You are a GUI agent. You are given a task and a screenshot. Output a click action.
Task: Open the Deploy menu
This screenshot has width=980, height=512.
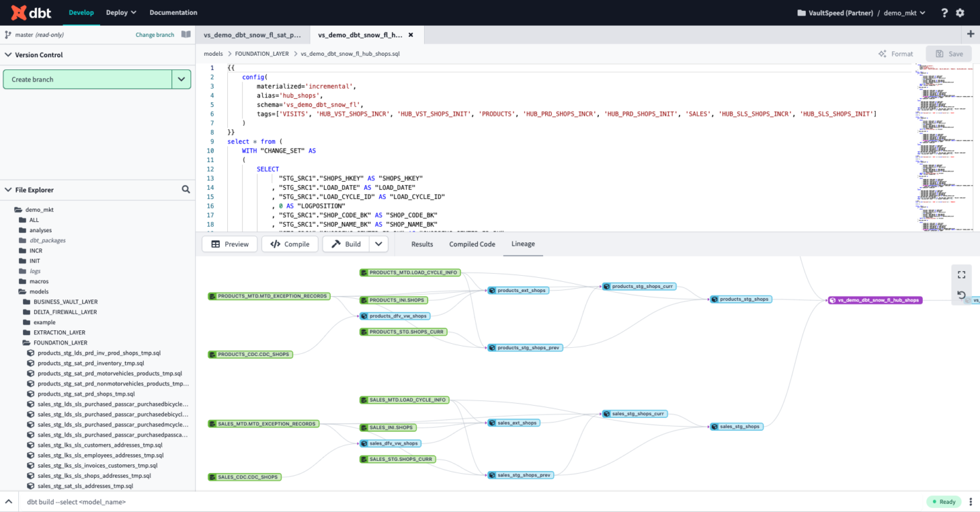122,12
